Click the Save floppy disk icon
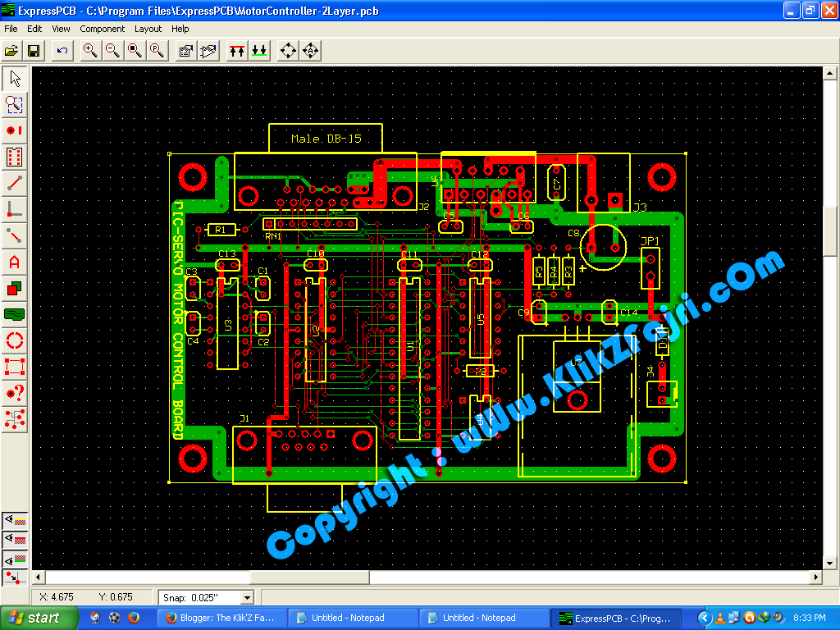 tap(34, 51)
